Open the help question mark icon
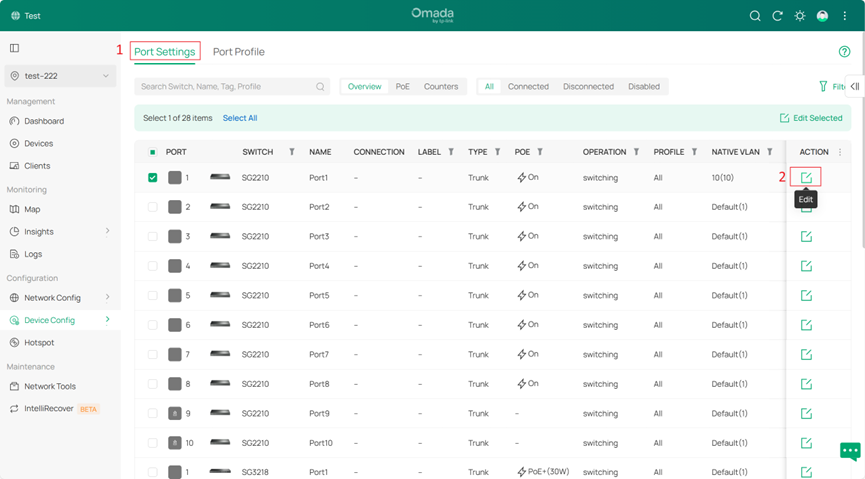The height and width of the screenshot is (479, 865). (x=844, y=52)
